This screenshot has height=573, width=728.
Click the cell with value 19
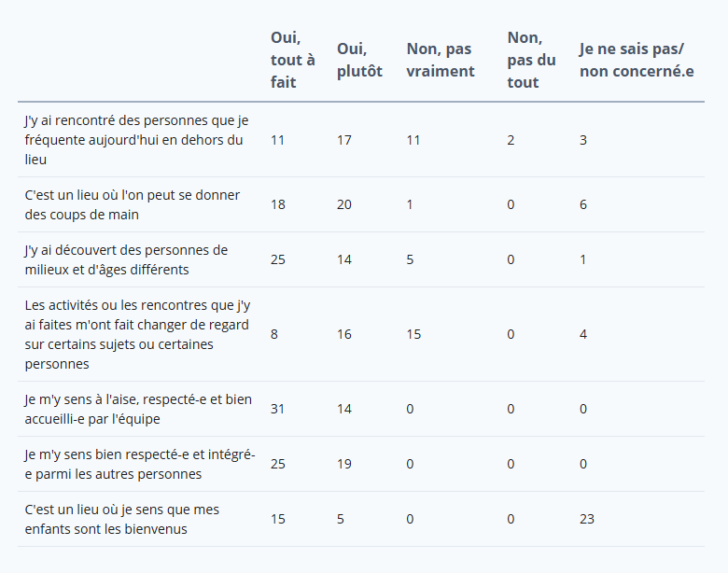tap(344, 464)
